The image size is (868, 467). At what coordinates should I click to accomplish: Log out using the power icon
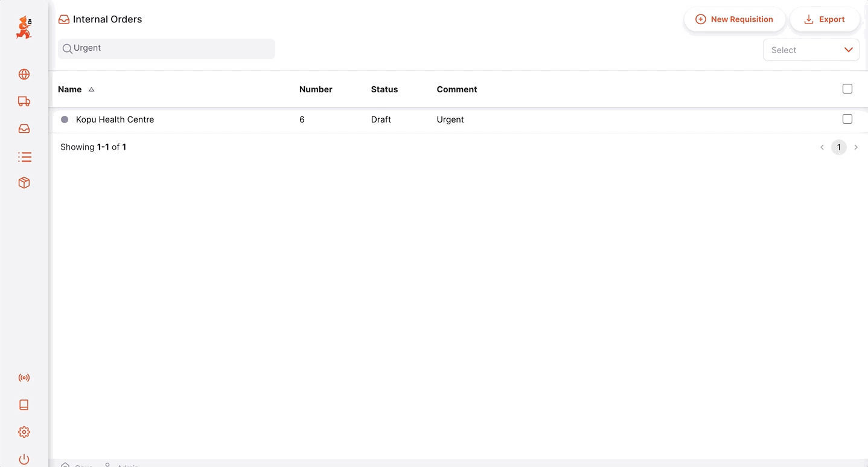tap(24, 459)
